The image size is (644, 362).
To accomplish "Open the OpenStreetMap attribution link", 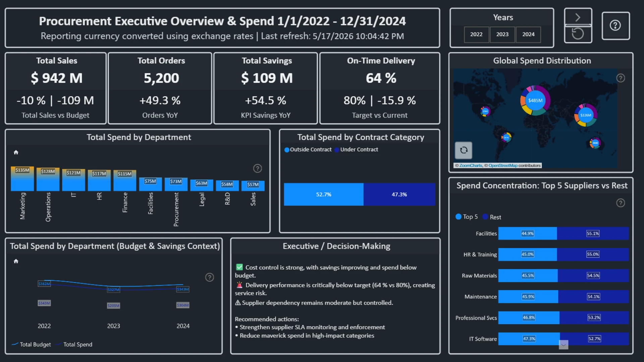I will pos(503,166).
